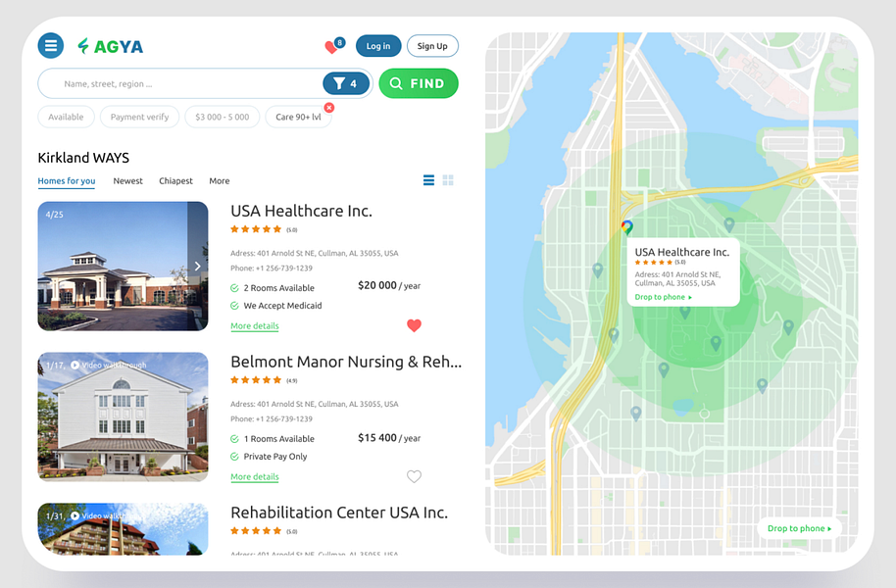Viewport: 896px width, 588px height.
Task: Click Private Pay Only check icon
Action: point(234,457)
